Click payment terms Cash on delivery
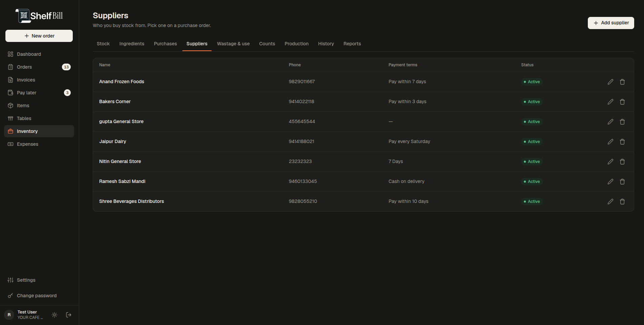Image resolution: width=644 pixels, height=325 pixels. point(406,181)
